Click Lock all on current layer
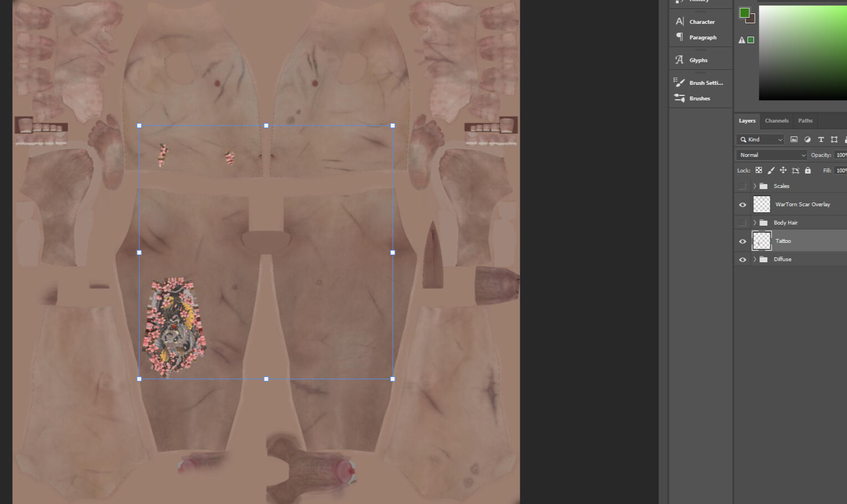The width and height of the screenshot is (847, 504). [808, 170]
